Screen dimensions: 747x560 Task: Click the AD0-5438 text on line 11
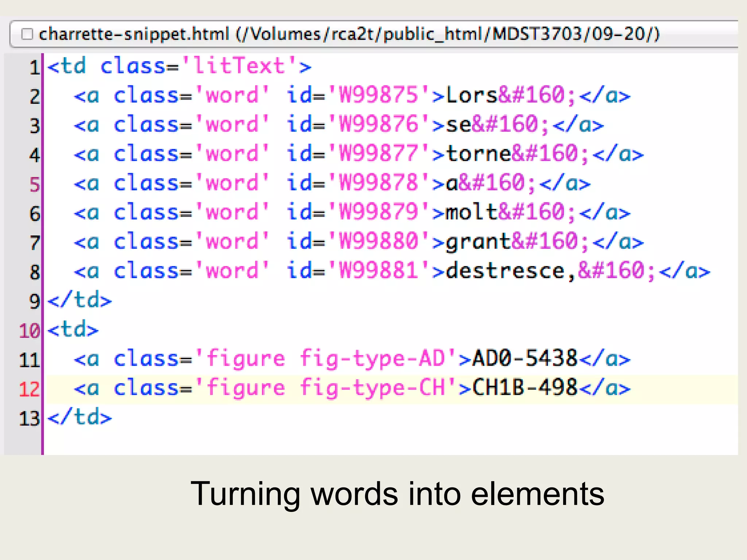525,358
